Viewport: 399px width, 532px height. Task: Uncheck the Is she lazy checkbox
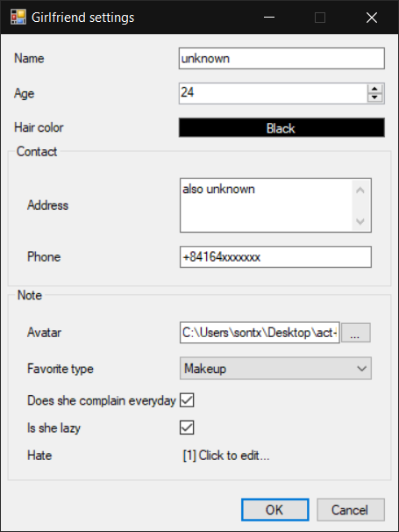[x=187, y=428]
